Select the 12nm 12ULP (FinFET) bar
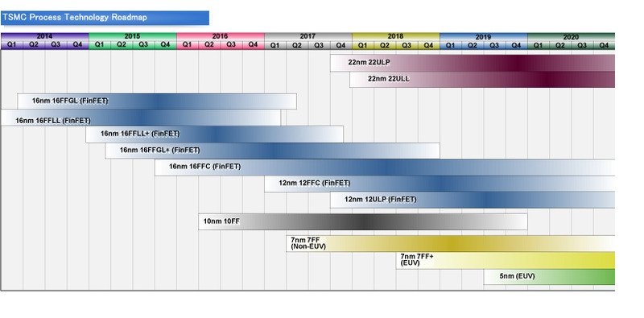644x318 pixels. 473,200
